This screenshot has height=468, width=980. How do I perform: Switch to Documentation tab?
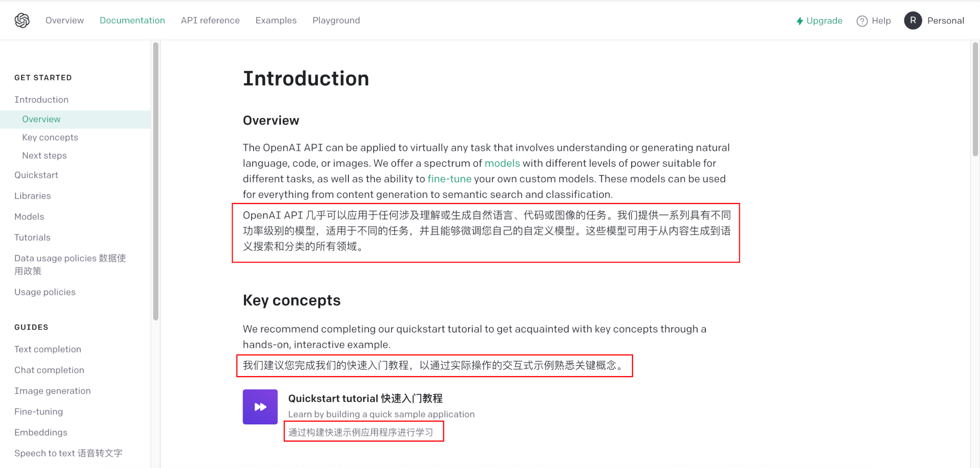[132, 21]
